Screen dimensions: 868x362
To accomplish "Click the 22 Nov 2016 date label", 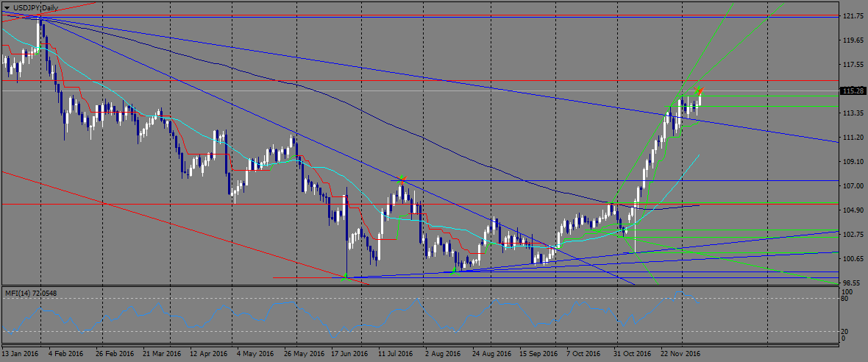I will [681, 353].
